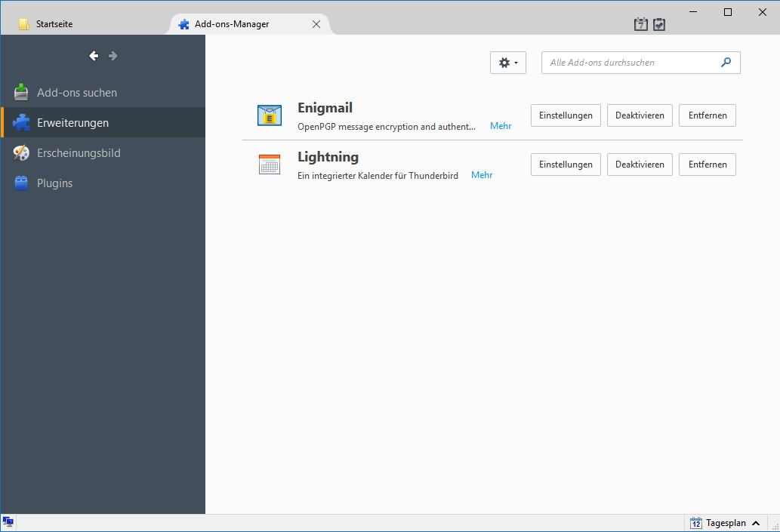The image size is (780, 532).
Task: Close the Add-ons-Manager tab
Action: 316,24
